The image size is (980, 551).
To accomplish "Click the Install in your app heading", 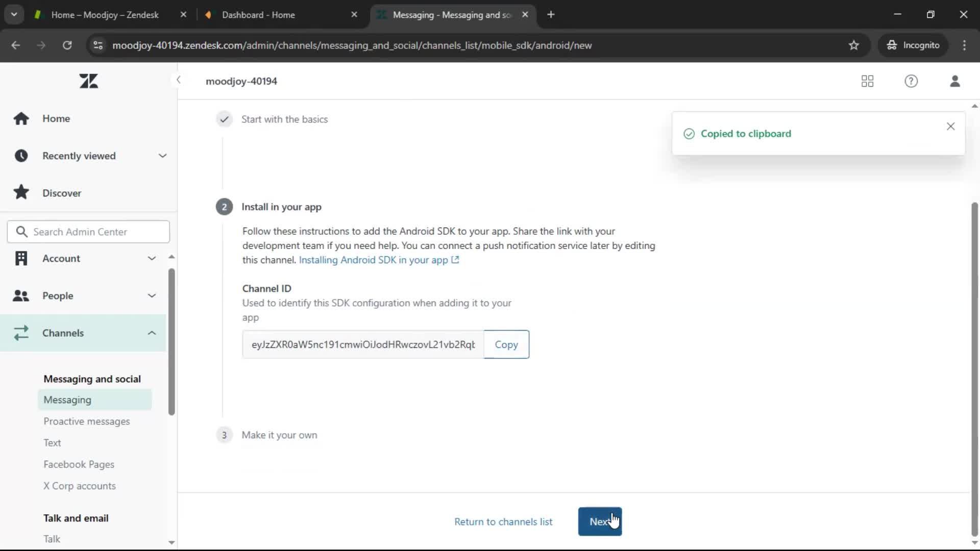I will click(x=281, y=207).
